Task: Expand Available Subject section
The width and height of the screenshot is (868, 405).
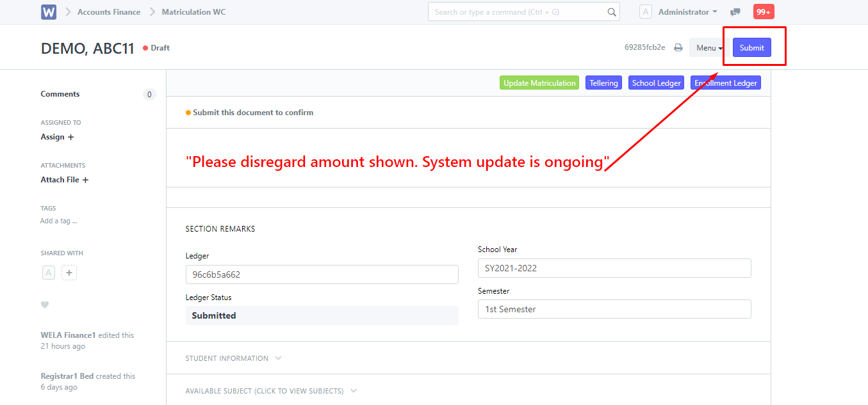Action: pyautogui.click(x=272, y=391)
